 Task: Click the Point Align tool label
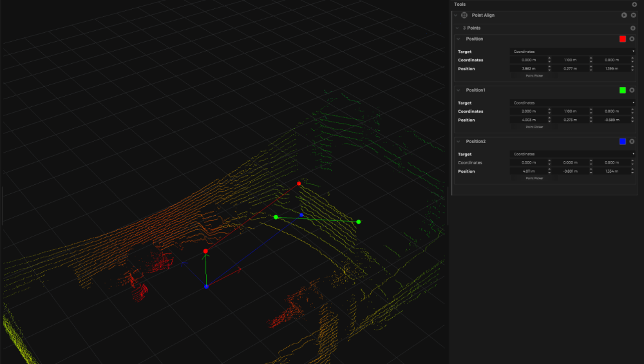(x=483, y=15)
